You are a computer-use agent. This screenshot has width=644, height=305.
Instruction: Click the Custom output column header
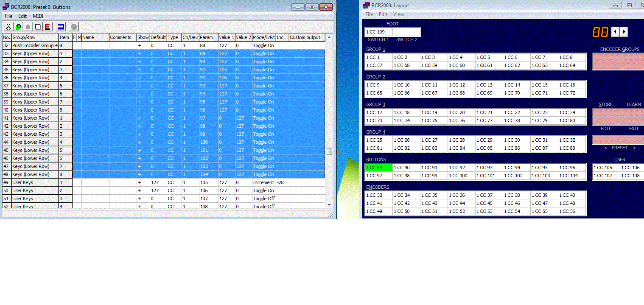click(307, 37)
